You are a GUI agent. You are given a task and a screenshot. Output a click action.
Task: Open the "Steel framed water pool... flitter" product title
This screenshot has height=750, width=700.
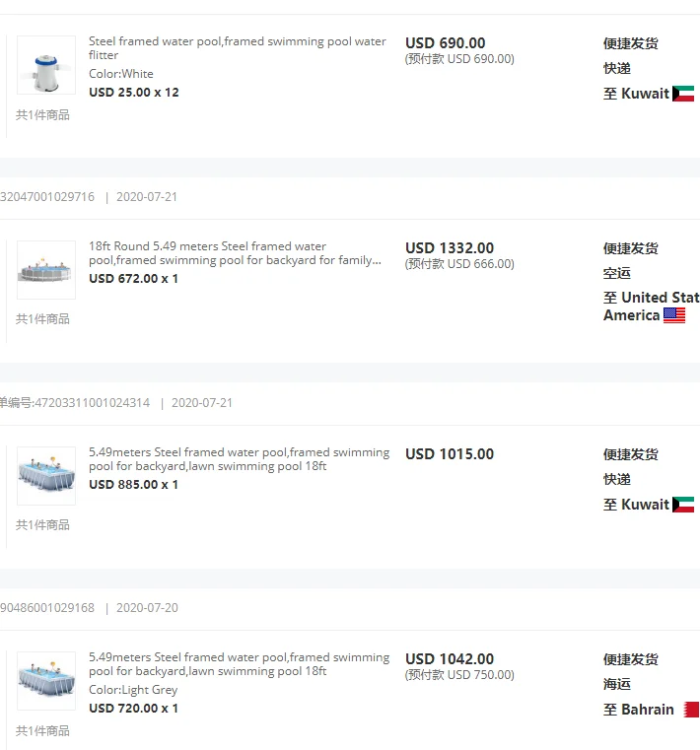point(237,48)
